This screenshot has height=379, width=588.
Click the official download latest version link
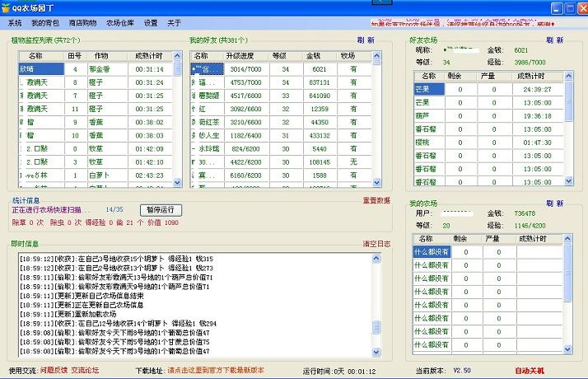click(x=216, y=370)
